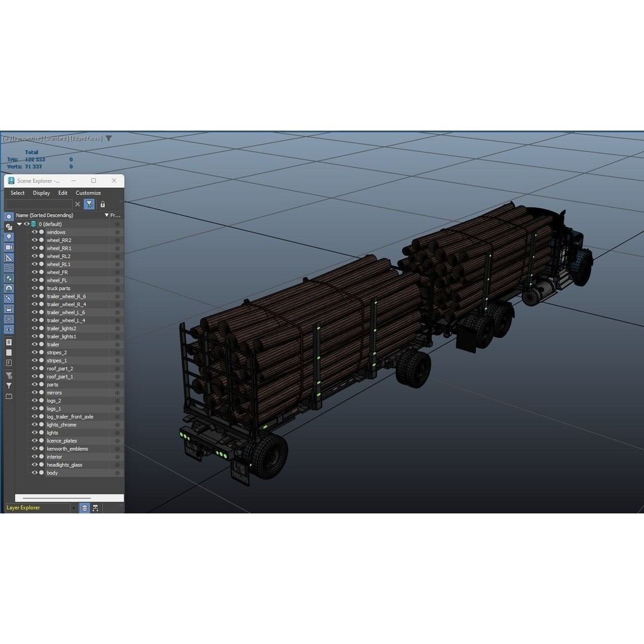Screen dimensions: 644x644
Task: Open the Customize menu
Action: (88, 193)
